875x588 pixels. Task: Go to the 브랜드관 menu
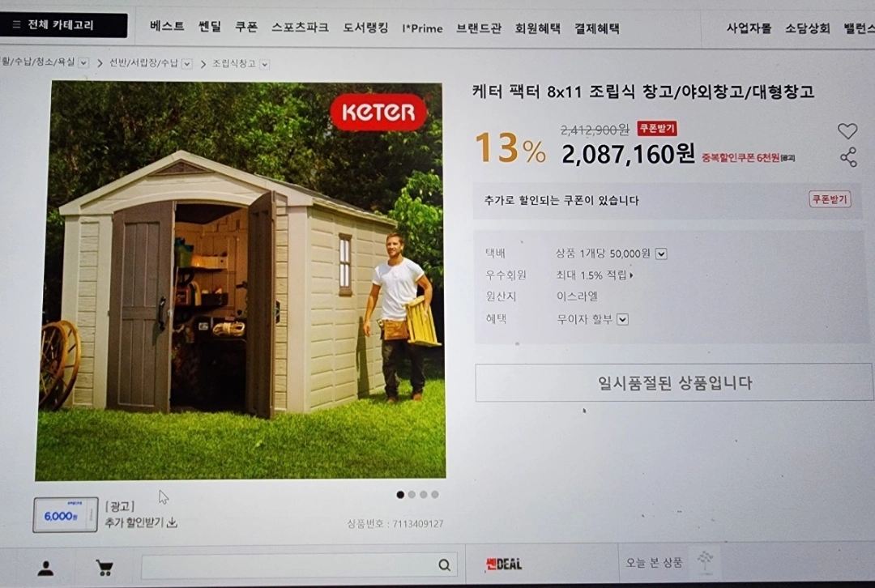coord(479,28)
